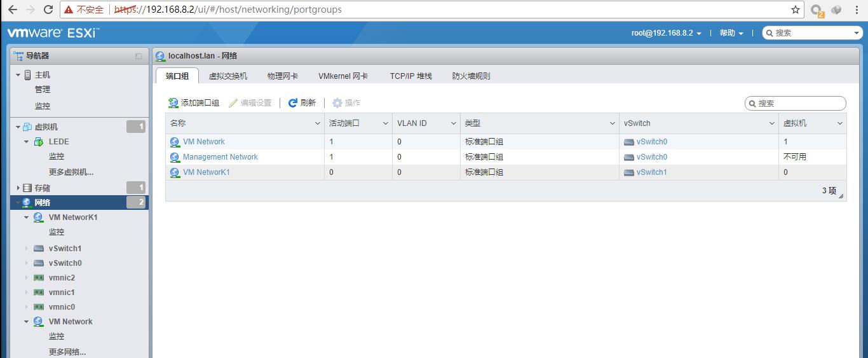Open the top search box dropdown arrow
This screenshot has height=358, width=868.
(x=857, y=33)
